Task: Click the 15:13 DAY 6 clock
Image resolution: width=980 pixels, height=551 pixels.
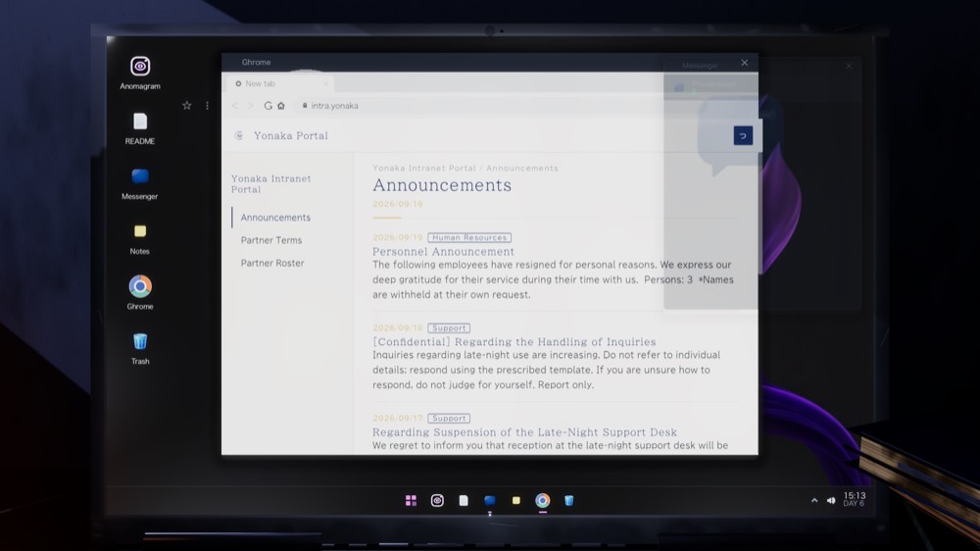Action: pyautogui.click(x=855, y=499)
